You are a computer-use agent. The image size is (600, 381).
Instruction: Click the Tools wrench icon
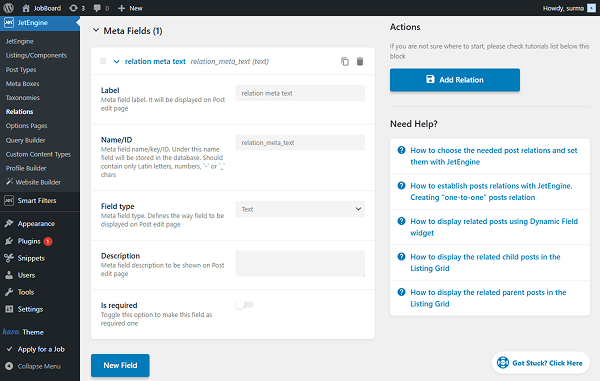[x=9, y=292]
